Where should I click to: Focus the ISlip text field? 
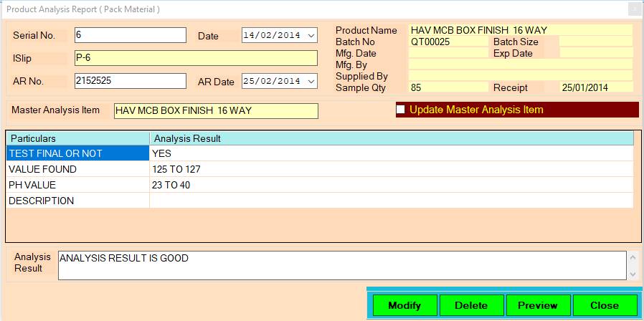pyautogui.click(x=195, y=58)
